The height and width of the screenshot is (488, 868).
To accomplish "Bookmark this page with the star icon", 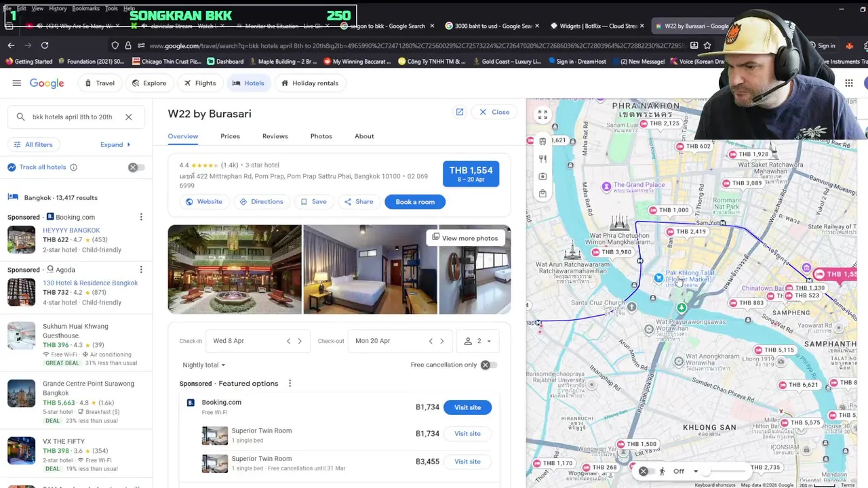I will click(707, 45).
